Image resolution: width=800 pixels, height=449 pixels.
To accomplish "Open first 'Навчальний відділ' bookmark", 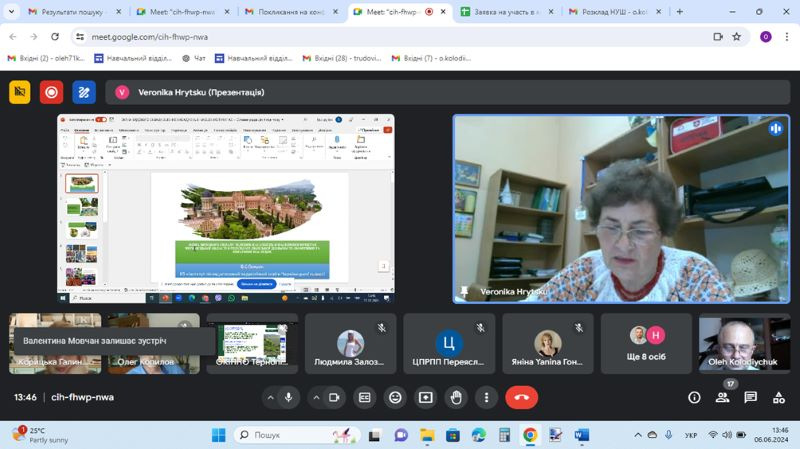I will point(133,58).
